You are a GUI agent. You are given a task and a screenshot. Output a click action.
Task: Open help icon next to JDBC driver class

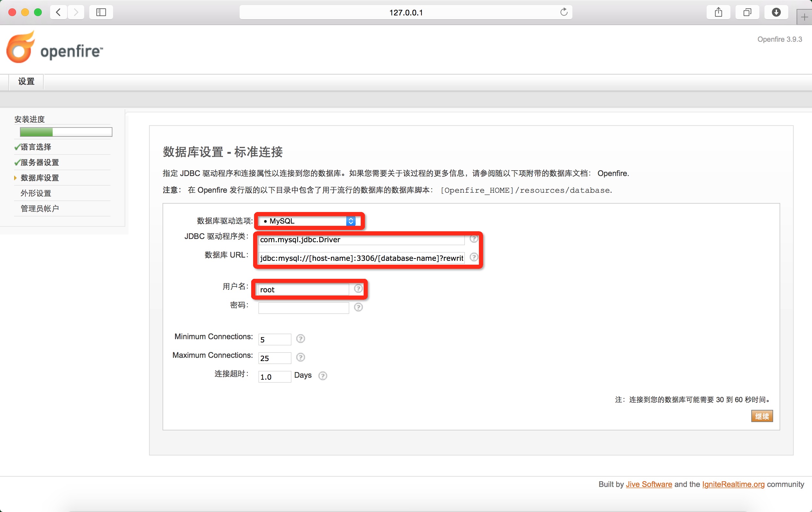(474, 238)
